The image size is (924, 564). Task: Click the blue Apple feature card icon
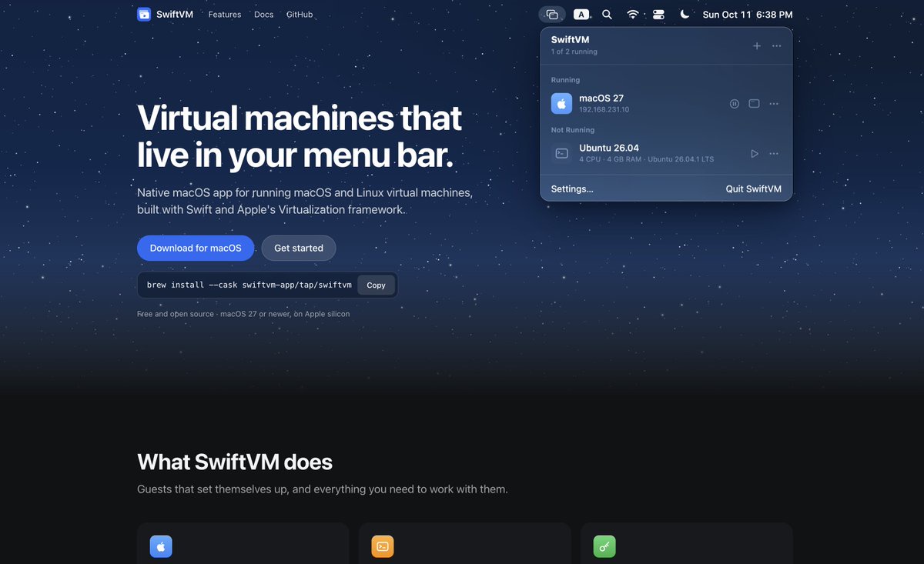pyautogui.click(x=161, y=546)
